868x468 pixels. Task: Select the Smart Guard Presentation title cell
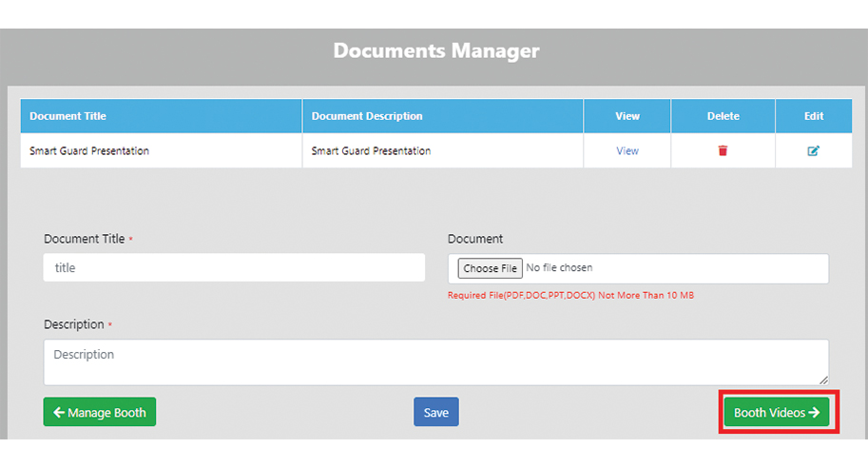point(89,151)
